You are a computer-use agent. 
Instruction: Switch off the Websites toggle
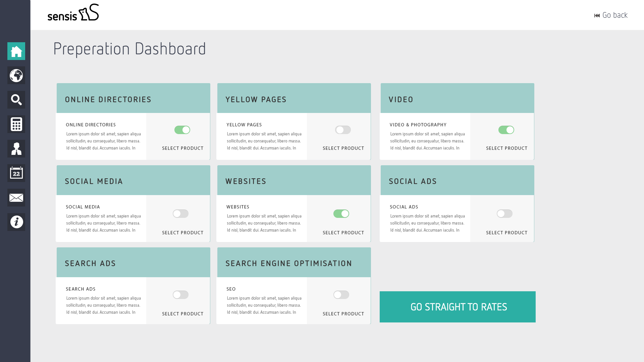(341, 214)
